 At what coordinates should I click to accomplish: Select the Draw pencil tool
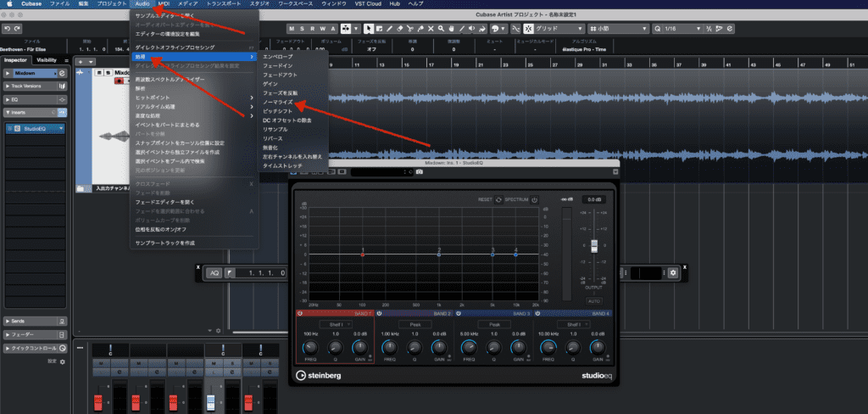point(389,28)
